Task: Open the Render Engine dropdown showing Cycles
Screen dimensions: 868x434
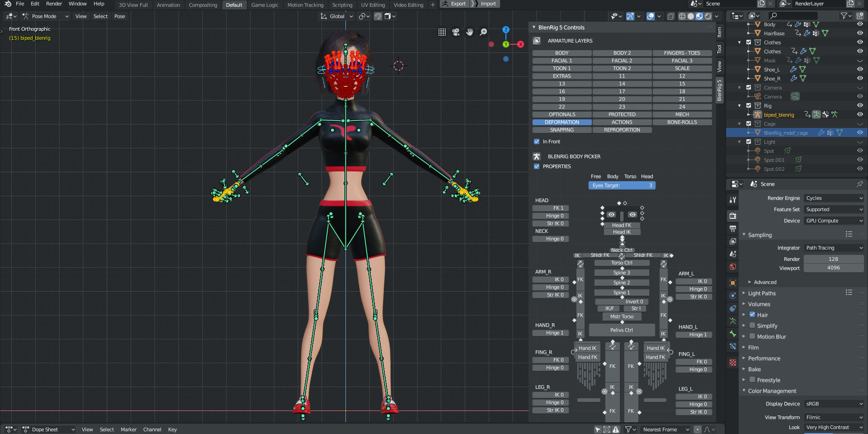Action: (x=834, y=198)
